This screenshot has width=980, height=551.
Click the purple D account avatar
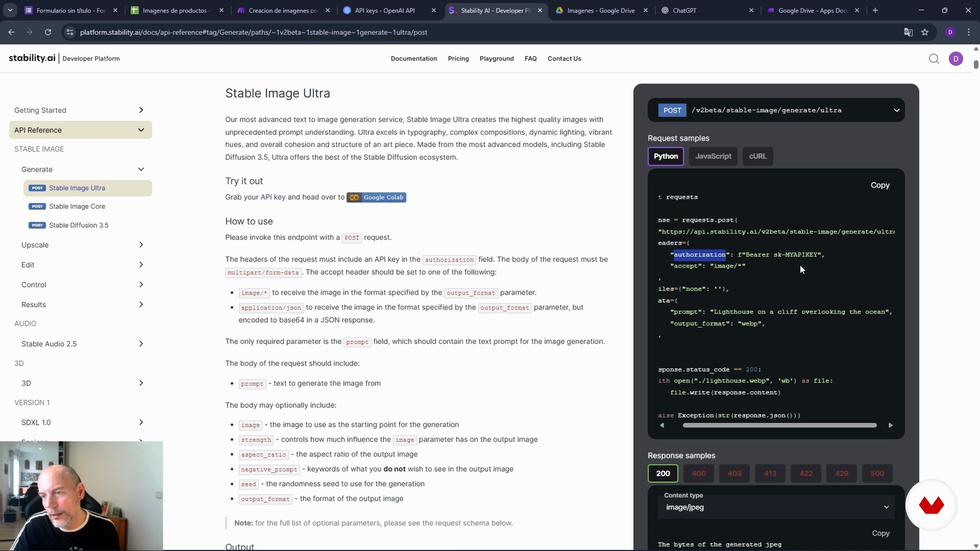pyautogui.click(x=955, y=59)
